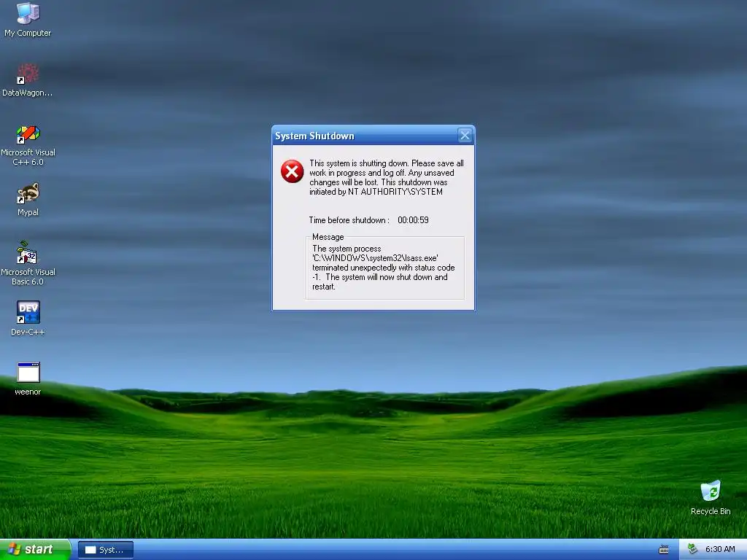Click the System Shutdown taskbar button
The height and width of the screenshot is (560, 747).
coord(106,550)
